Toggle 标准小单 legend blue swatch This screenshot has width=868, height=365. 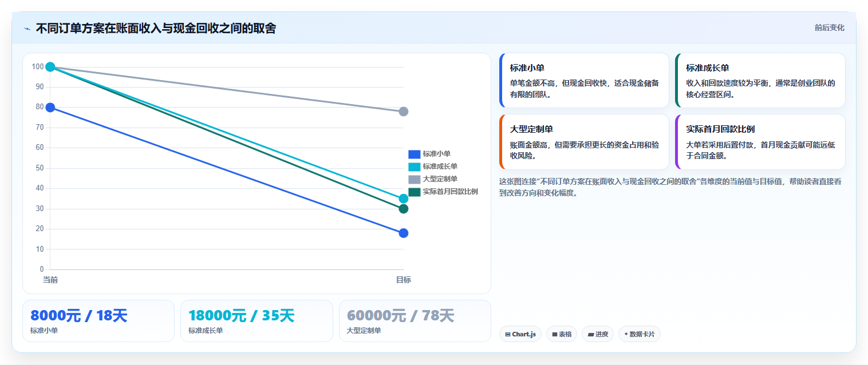click(x=414, y=154)
